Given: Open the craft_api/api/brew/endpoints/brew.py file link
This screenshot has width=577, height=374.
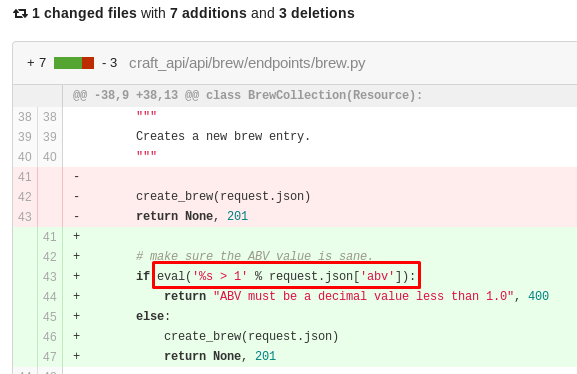Looking at the screenshot, I should click(x=247, y=63).
